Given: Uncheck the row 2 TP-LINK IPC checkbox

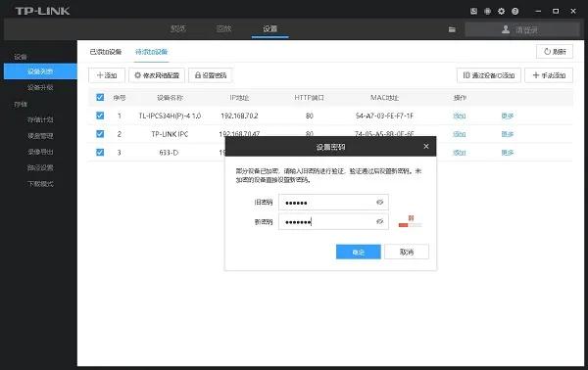Looking at the screenshot, I should coord(100,134).
